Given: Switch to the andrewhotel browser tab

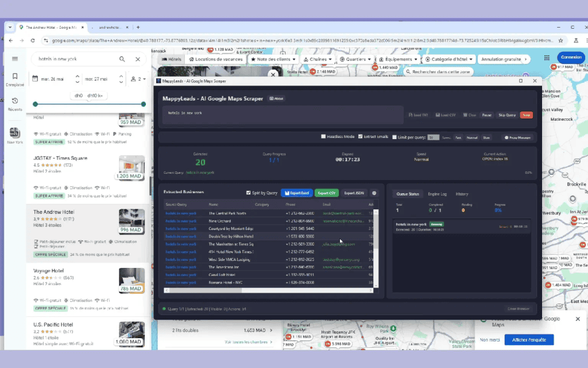Looking at the screenshot, I should pos(110,28).
